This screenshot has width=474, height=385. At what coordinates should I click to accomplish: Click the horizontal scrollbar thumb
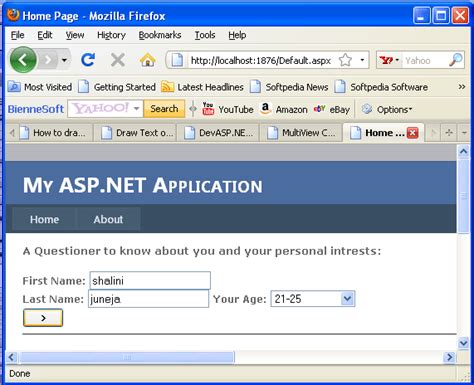(127, 357)
